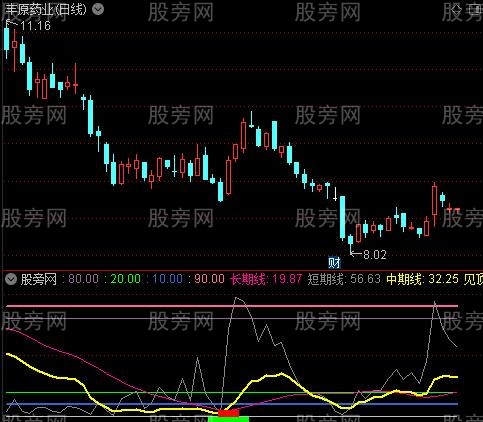Click the 长期线: 19.87 indicator value
483x422 pixels.
click(266, 279)
